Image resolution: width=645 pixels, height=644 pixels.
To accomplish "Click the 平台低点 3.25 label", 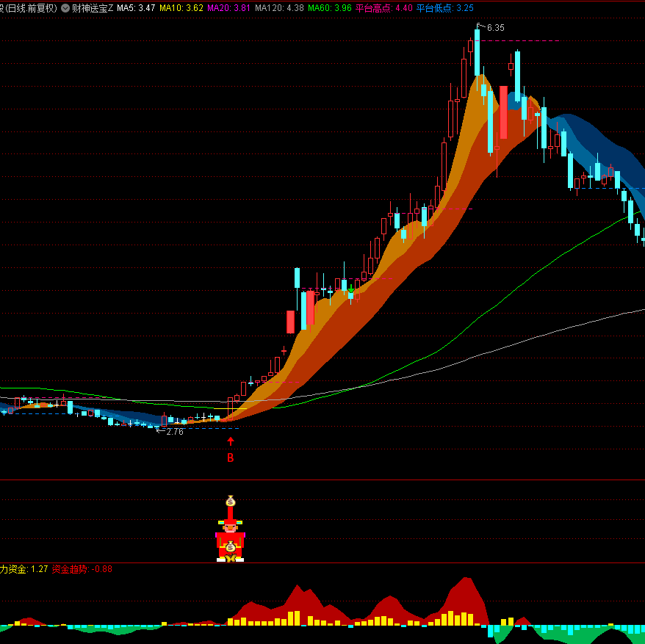I will (444, 8).
